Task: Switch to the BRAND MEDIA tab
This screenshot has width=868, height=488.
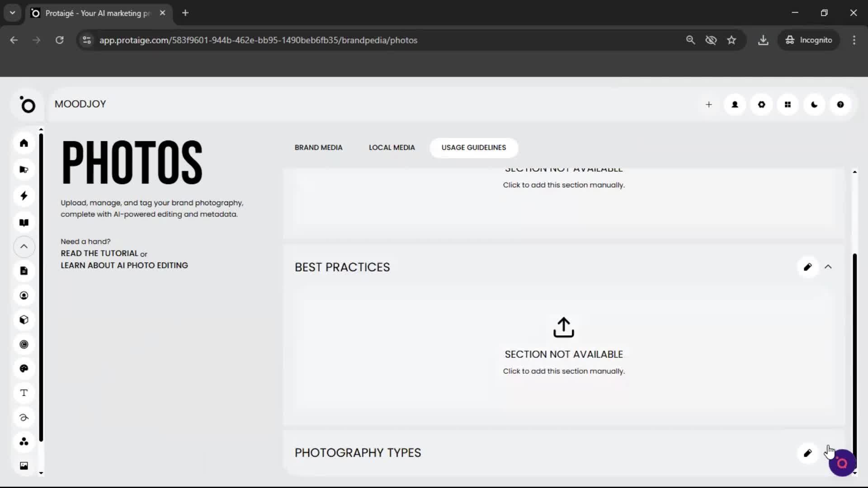Action: click(318, 147)
